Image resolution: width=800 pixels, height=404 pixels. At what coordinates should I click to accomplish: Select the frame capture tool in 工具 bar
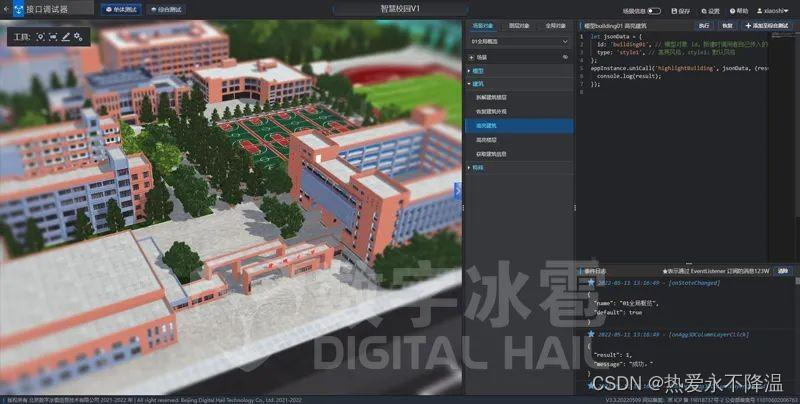tap(53, 37)
